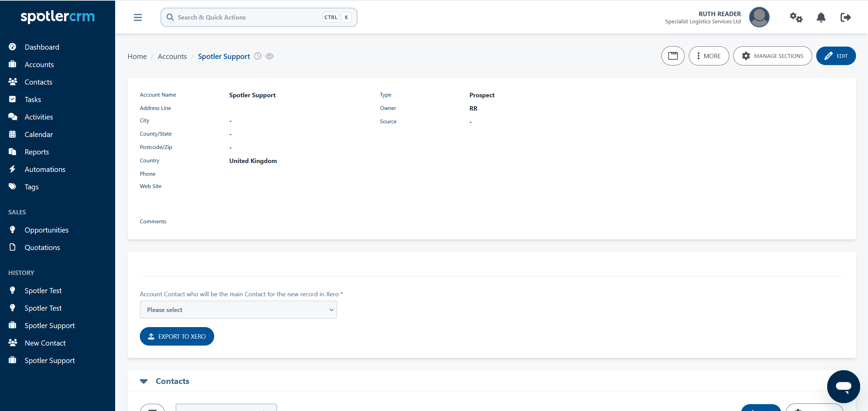This screenshot has height=411, width=868.
Task: Focus the Search & Quick Actions field
Action: pos(259,17)
